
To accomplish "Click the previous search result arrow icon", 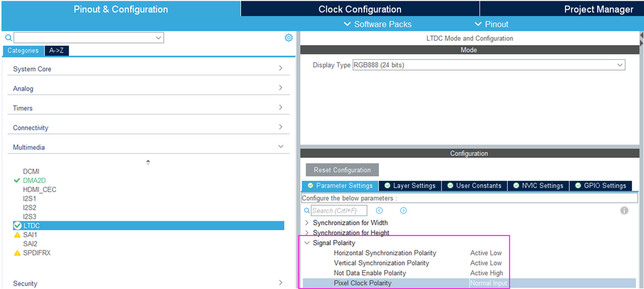I will click(x=380, y=210).
